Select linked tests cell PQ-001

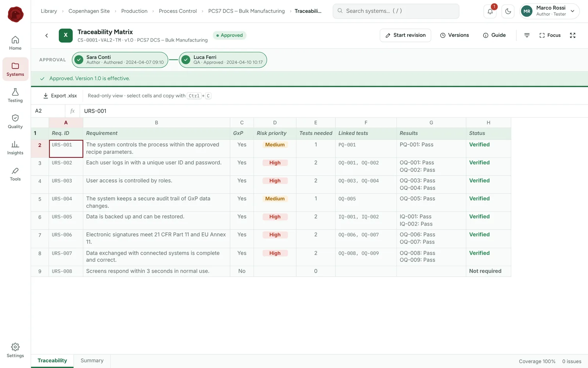[366, 149]
